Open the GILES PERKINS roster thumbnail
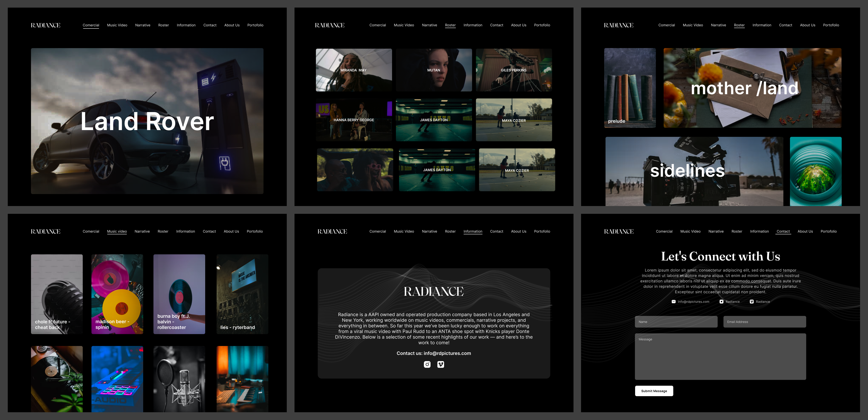Screen dimensions: 868x420 pyautogui.click(x=513, y=70)
